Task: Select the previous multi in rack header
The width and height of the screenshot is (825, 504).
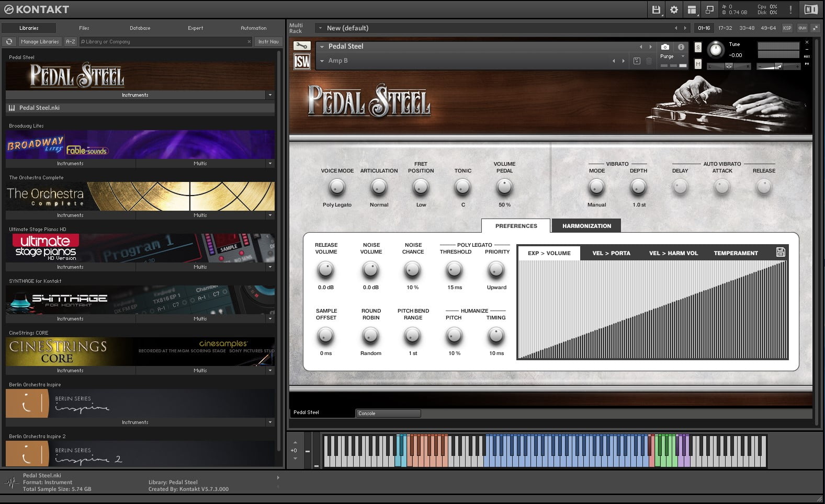Action: (x=676, y=28)
